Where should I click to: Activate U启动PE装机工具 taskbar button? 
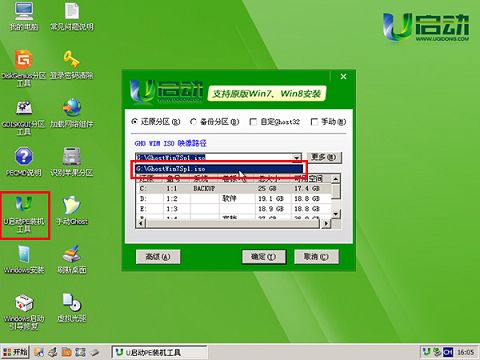coord(159,352)
